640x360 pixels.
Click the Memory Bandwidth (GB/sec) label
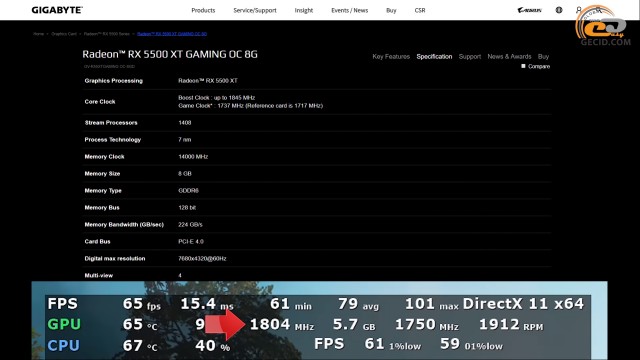click(x=124, y=224)
